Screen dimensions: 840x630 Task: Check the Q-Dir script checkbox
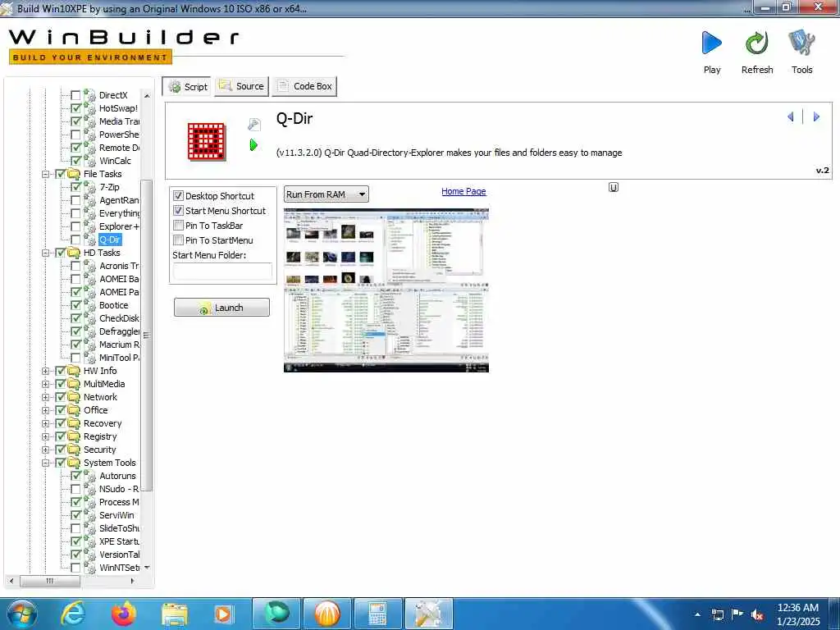(x=75, y=240)
